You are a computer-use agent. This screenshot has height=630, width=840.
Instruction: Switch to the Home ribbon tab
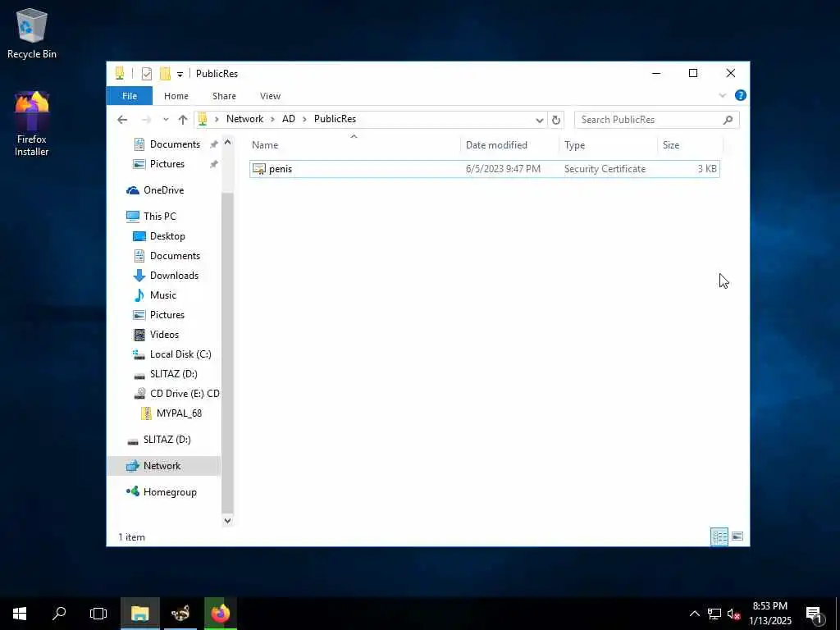pos(176,96)
